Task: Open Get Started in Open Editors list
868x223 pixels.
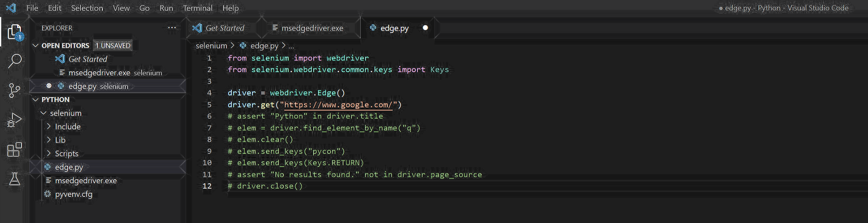Action: coord(108,59)
